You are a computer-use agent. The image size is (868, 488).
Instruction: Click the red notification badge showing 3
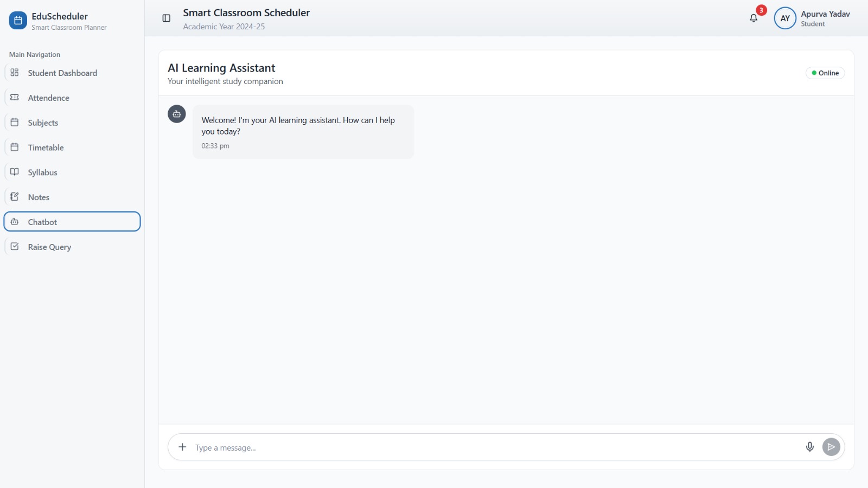pos(762,10)
